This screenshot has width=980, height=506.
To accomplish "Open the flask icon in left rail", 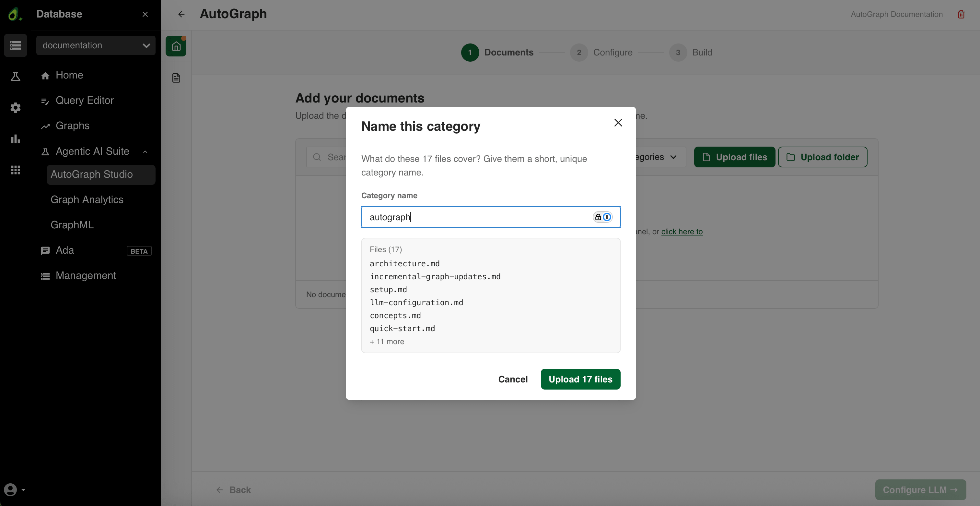I will [x=16, y=77].
